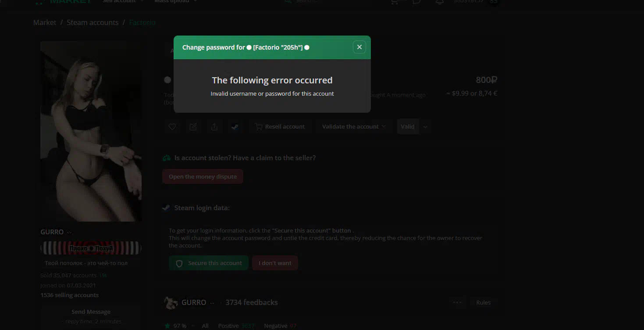Add listing to favorites with heart icon

(172, 126)
